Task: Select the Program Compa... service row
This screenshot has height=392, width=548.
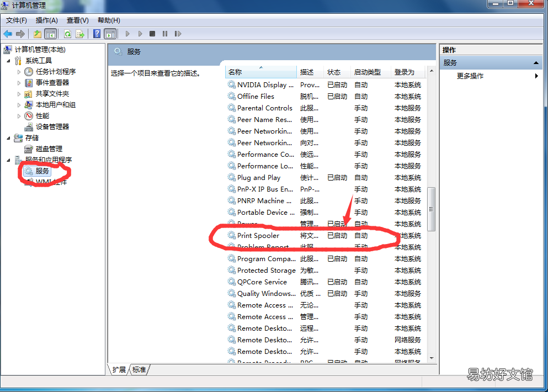Action: [326, 259]
